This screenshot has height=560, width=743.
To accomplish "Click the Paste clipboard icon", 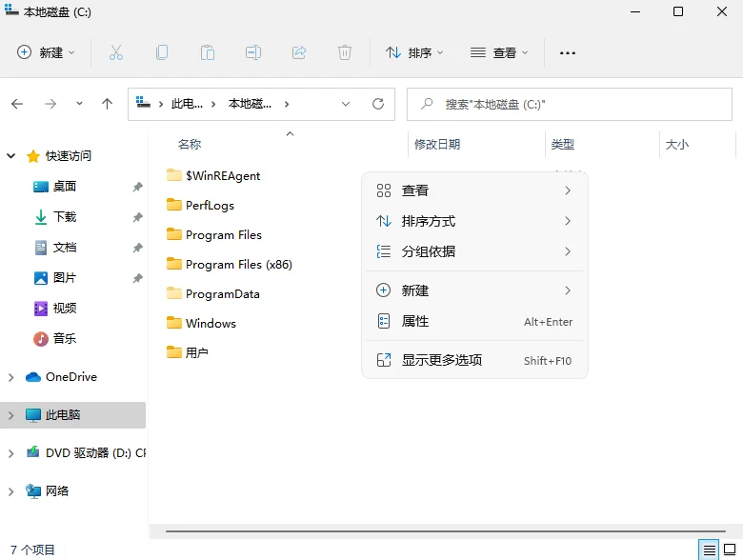I will [x=208, y=52].
